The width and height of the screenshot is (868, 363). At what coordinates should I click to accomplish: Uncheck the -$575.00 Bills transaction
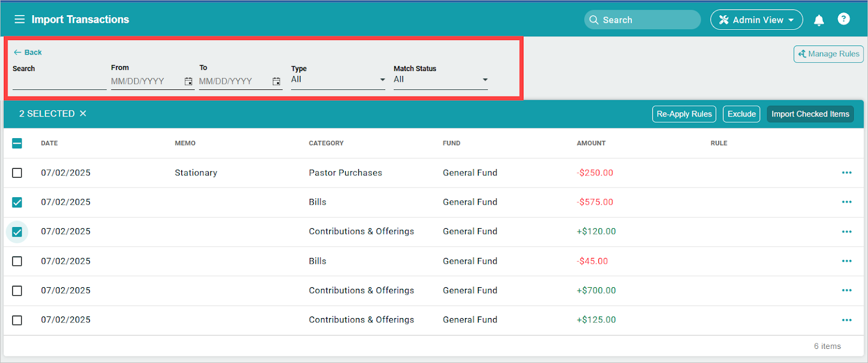pos(17,202)
